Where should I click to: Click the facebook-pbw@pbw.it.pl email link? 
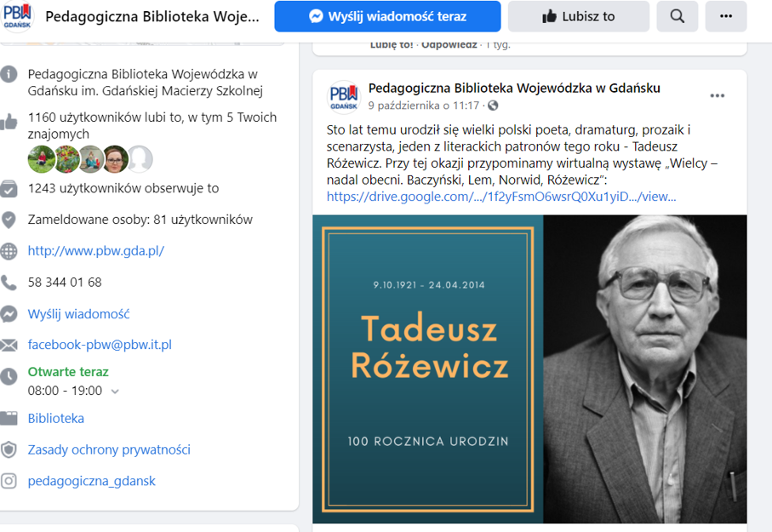(x=100, y=345)
